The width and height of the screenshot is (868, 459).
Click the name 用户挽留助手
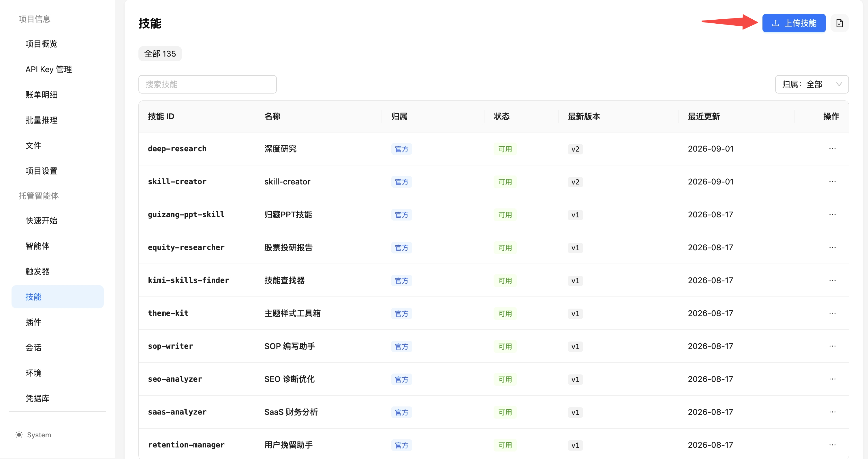[x=288, y=445]
